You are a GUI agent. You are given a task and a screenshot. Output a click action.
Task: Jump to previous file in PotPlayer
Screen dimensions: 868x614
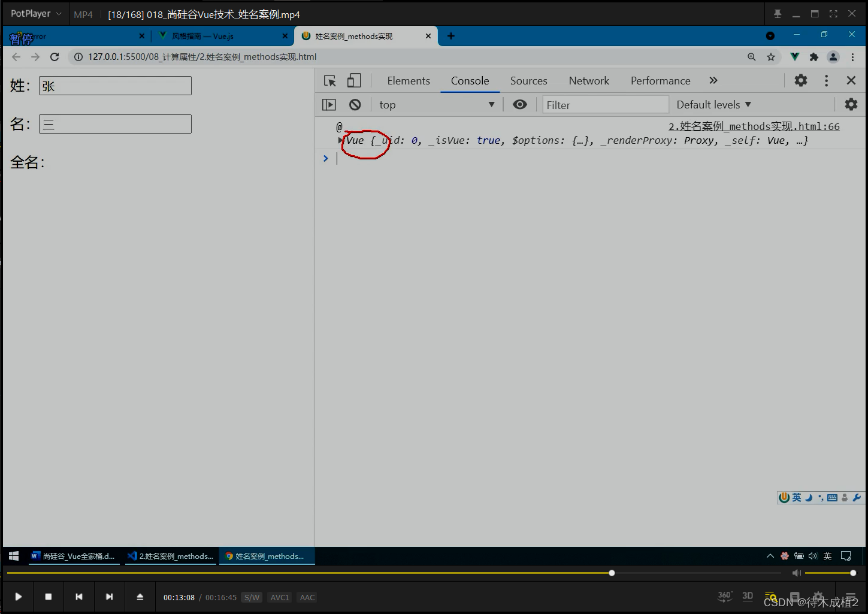click(x=79, y=597)
